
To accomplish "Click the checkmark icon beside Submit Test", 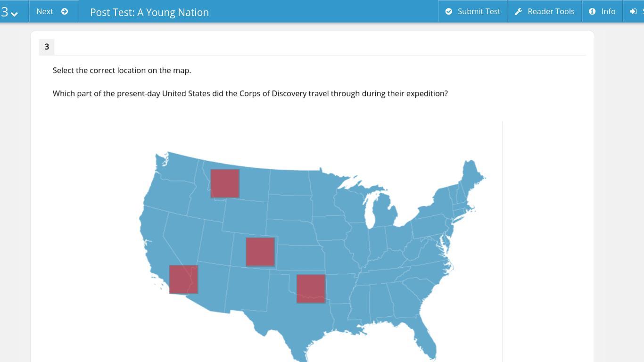I will (x=449, y=11).
